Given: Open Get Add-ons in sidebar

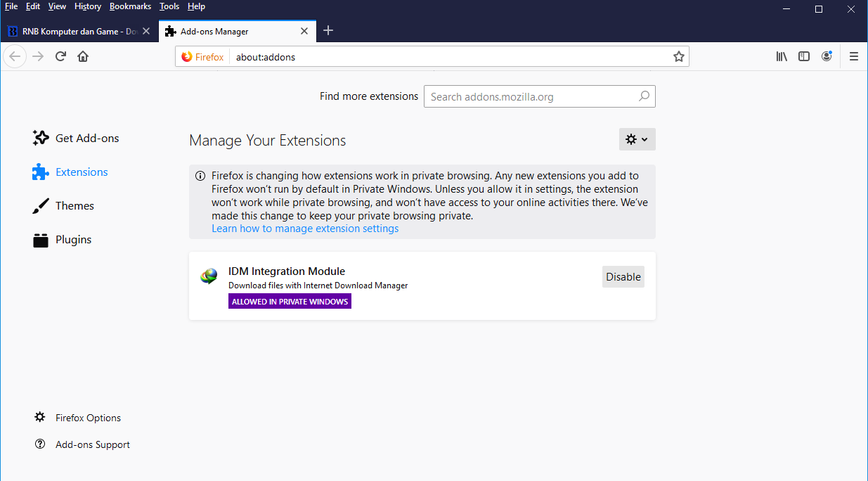Looking at the screenshot, I should (76, 138).
